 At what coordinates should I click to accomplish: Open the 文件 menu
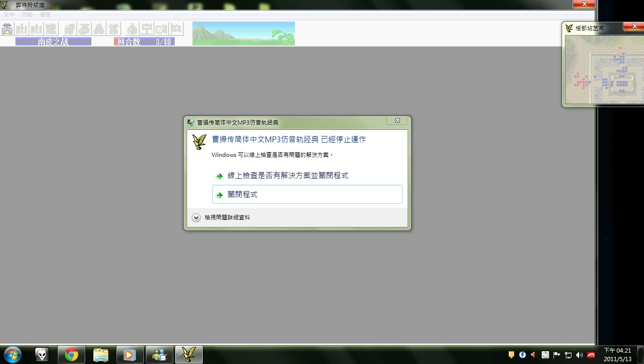point(9,15)
